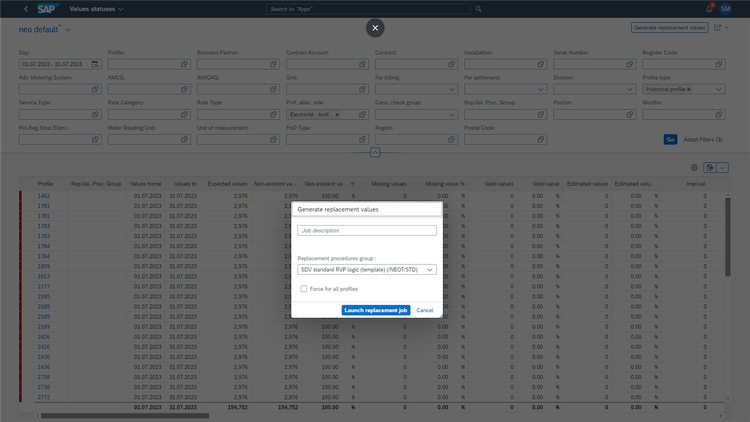Screen dimensions: 750x422
Task: Close the dialog with the X button
Action: pos(375,28)
